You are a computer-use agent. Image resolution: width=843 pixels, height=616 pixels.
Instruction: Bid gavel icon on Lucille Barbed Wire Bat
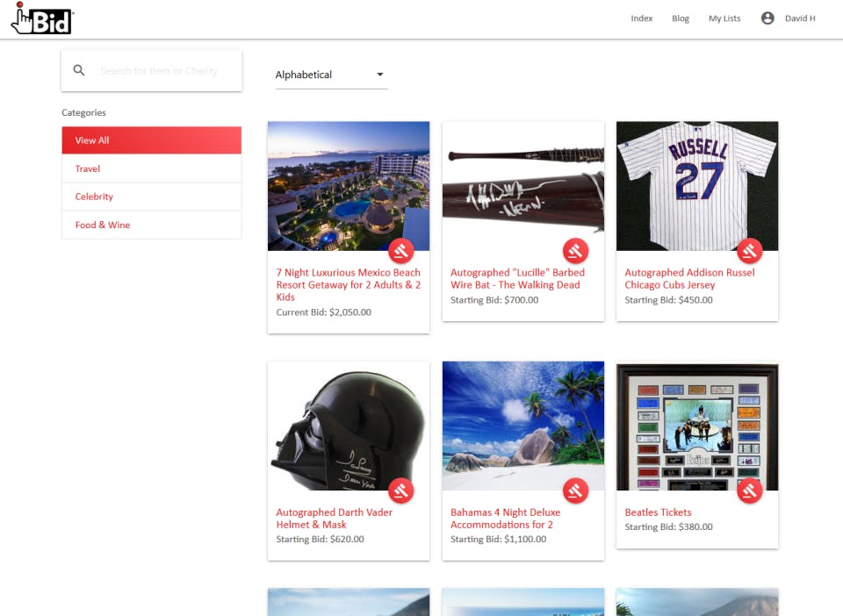point(575,250)
